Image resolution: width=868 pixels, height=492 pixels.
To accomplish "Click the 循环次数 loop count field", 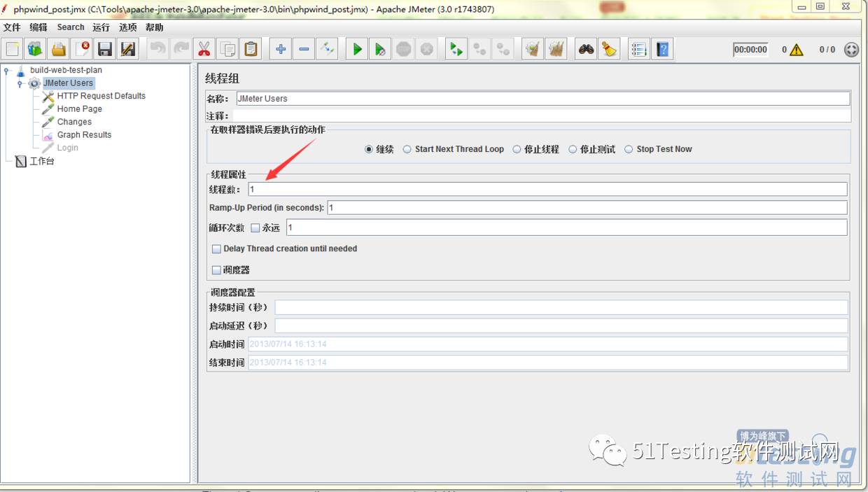I will [567, 227].
